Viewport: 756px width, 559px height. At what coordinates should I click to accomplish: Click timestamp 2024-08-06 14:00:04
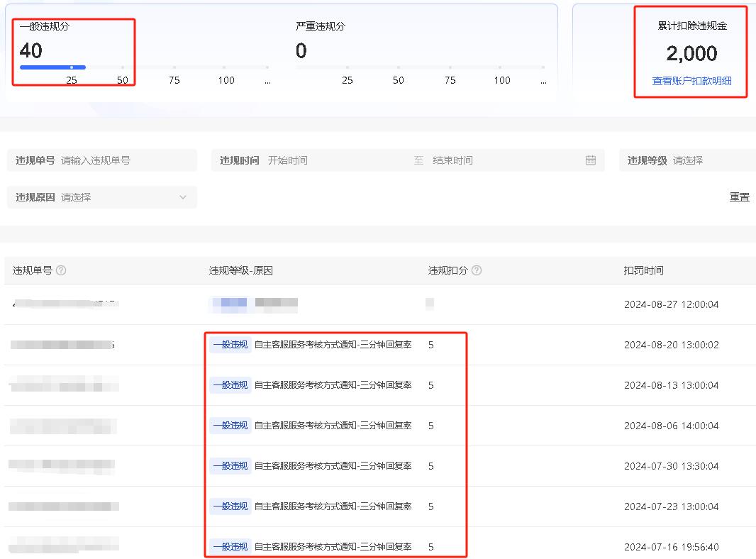point(671,426)
